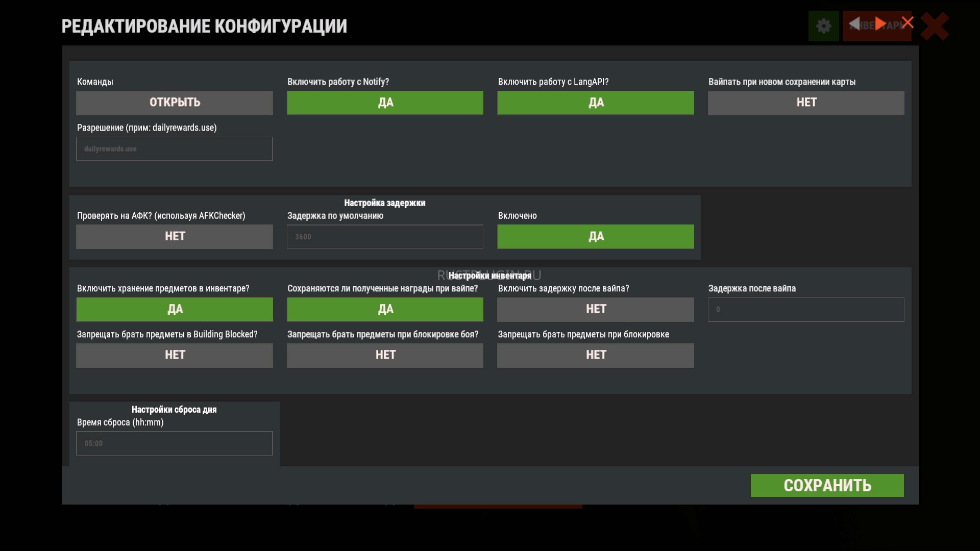The width and height of the screenshot is (980, 551).
Task: Toggle the Notify integration ДА switch
Action: 385,103
